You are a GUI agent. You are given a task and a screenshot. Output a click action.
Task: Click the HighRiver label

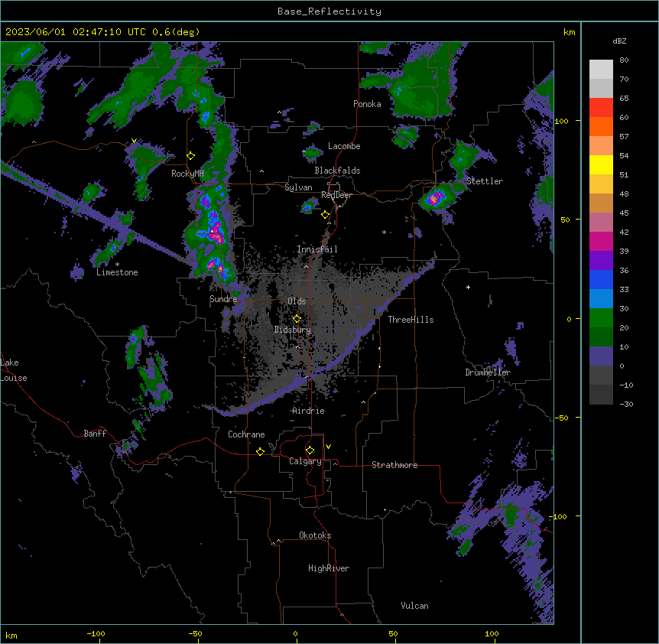coord(329,568)
